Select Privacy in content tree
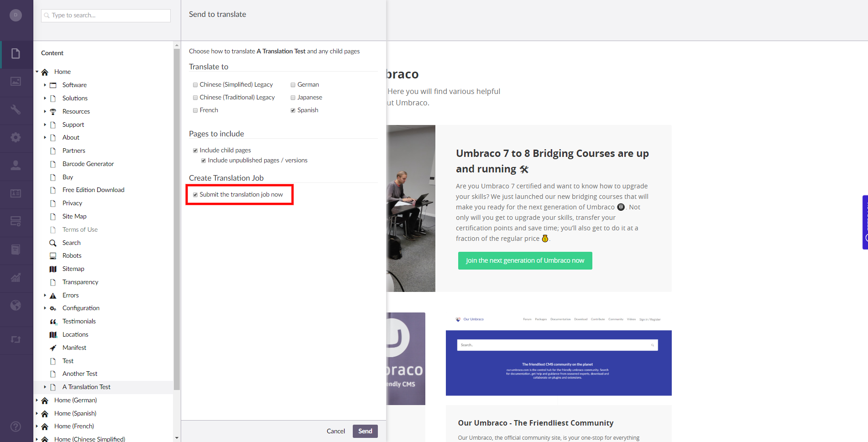This screenshot has width=868, height=442. pyautogui.click(x=72, y=203)
